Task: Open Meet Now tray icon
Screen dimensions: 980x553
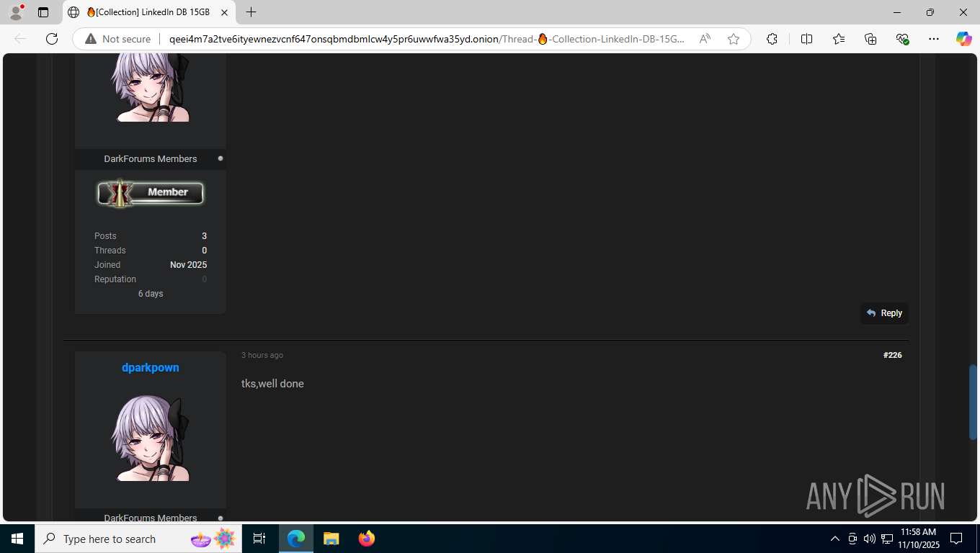Action: tap(852, 539)
